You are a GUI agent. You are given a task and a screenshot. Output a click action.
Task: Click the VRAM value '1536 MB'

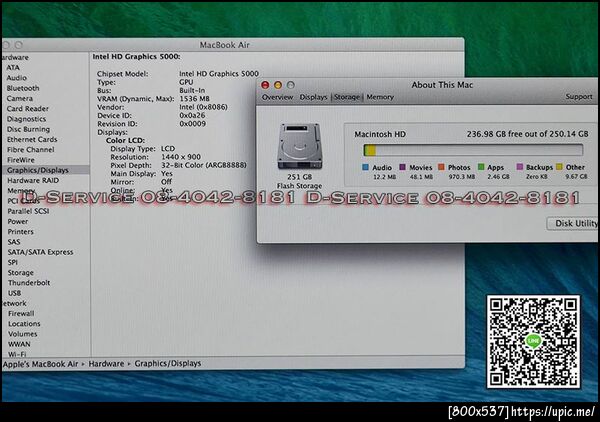pos(194,99)
